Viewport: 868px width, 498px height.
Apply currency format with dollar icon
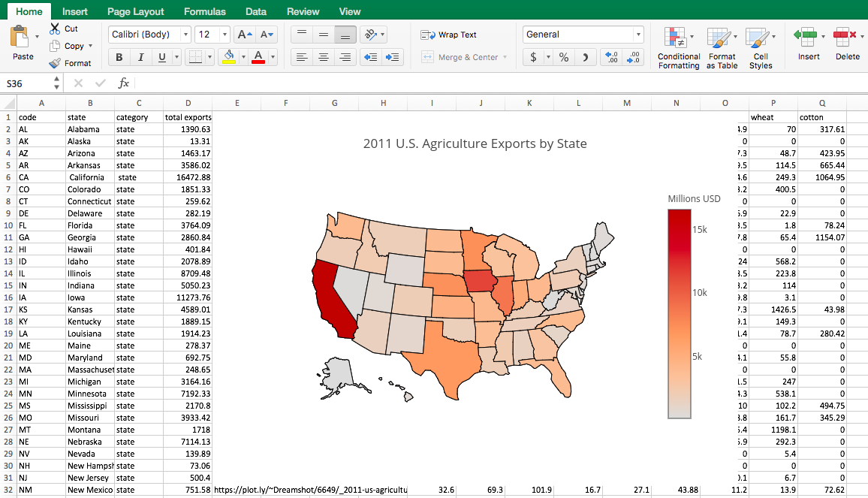[533, 57]
